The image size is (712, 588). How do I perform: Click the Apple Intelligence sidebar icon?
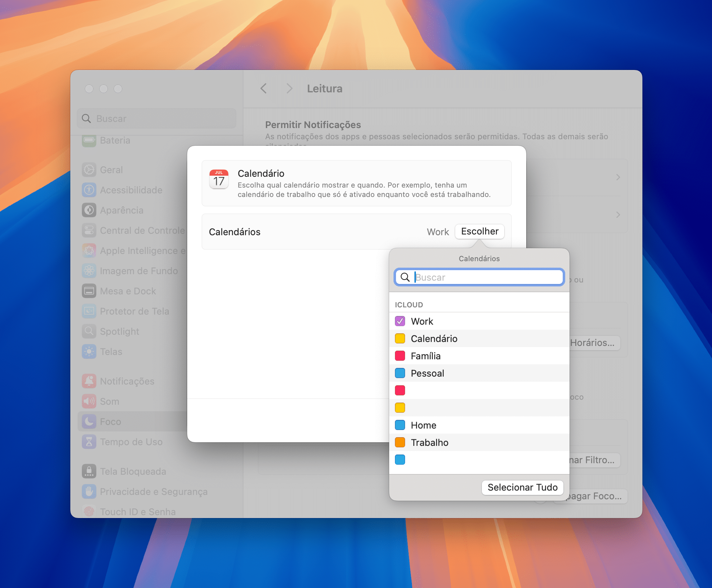(89, 251)
